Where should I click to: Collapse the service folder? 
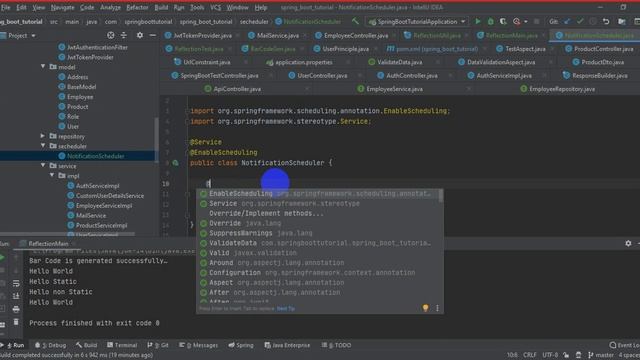coord(43,165)
